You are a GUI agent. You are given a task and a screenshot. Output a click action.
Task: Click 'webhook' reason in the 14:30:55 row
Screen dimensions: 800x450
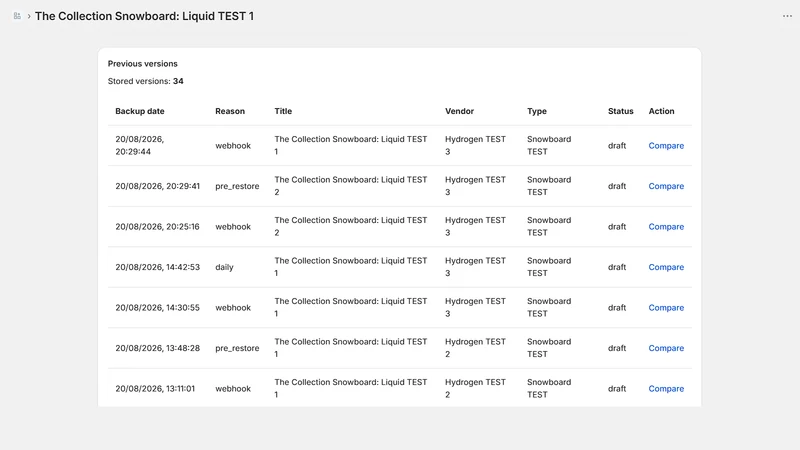pyautogui.click(x=233, y=308)
